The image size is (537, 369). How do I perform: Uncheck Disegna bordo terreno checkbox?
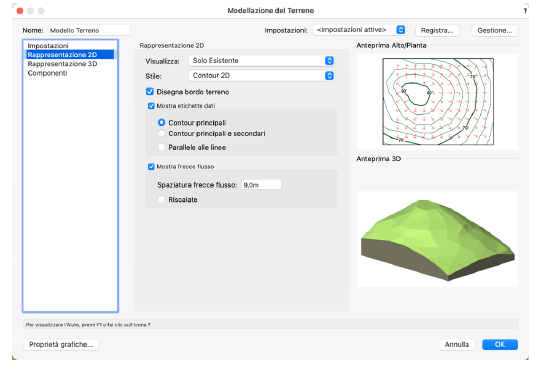pos(150,91)
